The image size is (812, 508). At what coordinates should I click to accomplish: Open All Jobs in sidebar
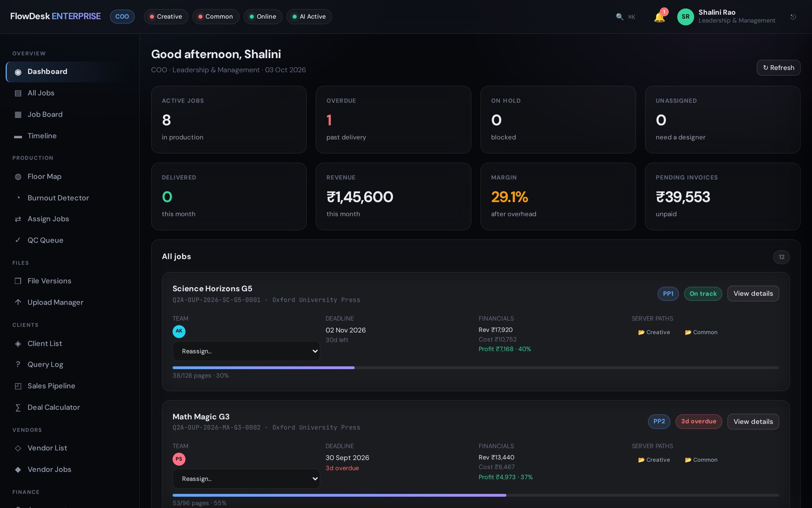(x=69, y=93)
